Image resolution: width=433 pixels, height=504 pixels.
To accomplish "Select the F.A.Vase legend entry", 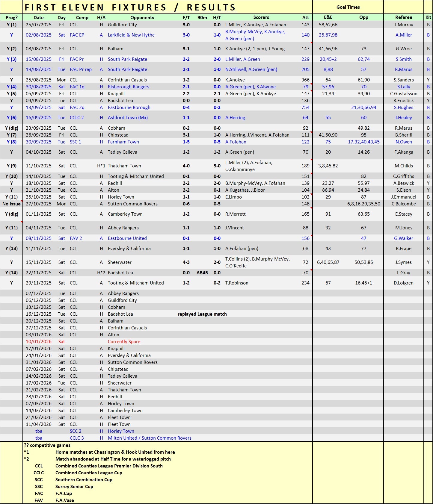I will pyautogui.click(x=64, y=500).
